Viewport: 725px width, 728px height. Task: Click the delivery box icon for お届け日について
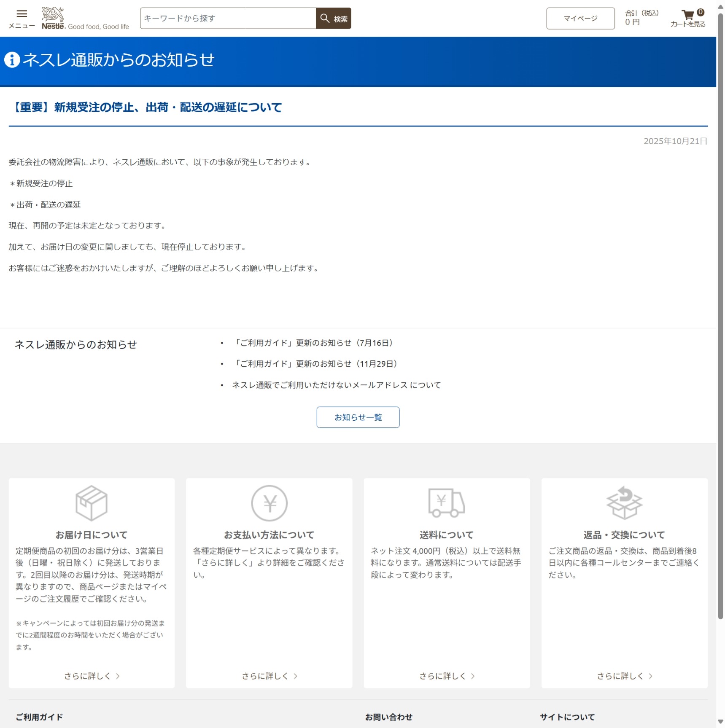[x=92, y=503]
